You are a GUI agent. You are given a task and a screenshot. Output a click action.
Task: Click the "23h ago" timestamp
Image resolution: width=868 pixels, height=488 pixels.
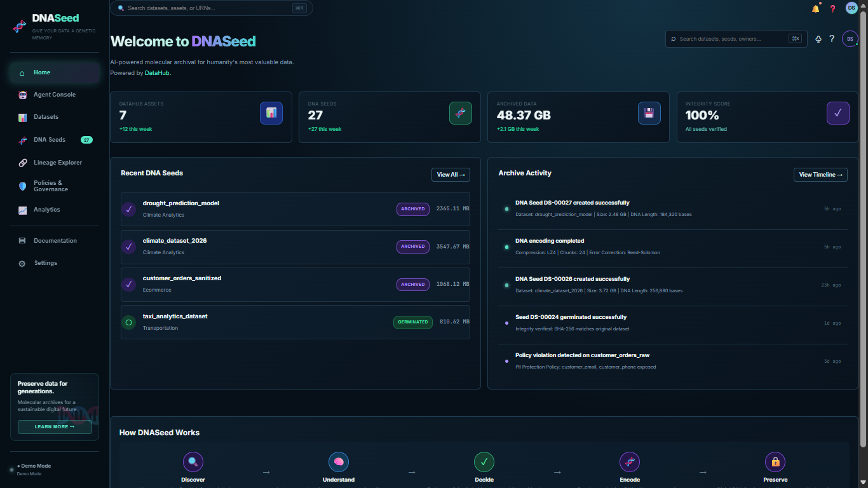831,285
